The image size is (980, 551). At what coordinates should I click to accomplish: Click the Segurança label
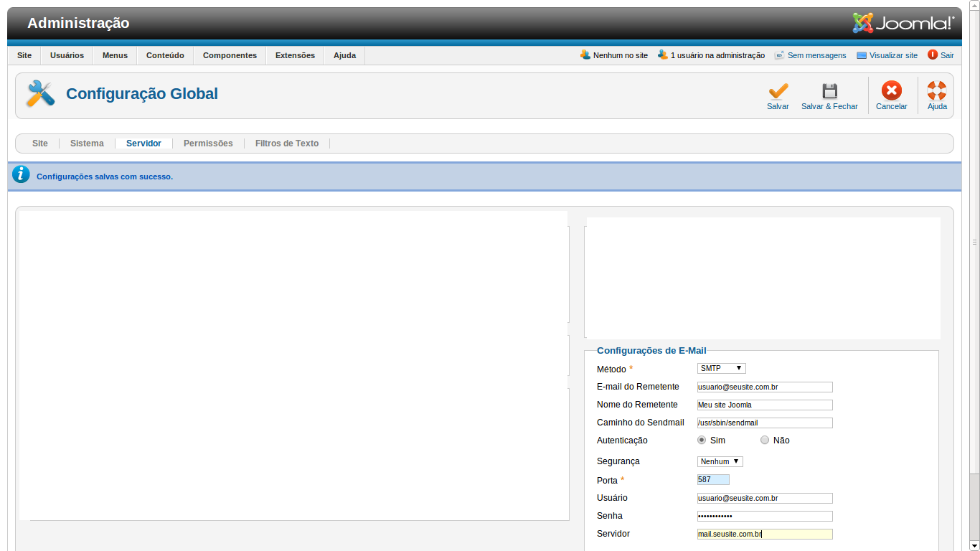pos(618,461)
